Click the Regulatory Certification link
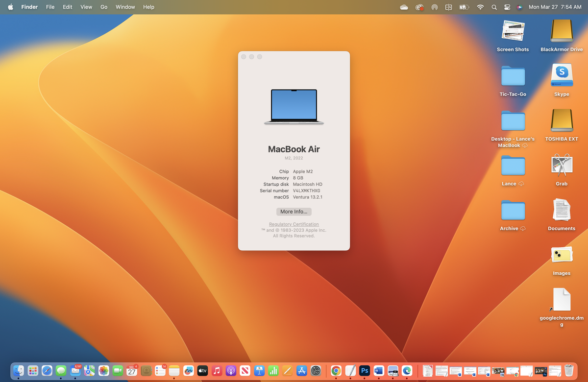Screen dimensions: 588x382 [294, 224]
